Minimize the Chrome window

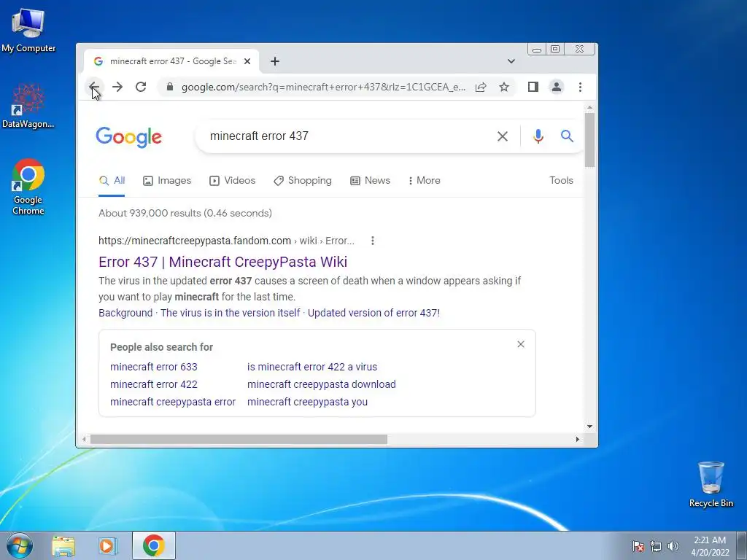click(x=536, y=49)
